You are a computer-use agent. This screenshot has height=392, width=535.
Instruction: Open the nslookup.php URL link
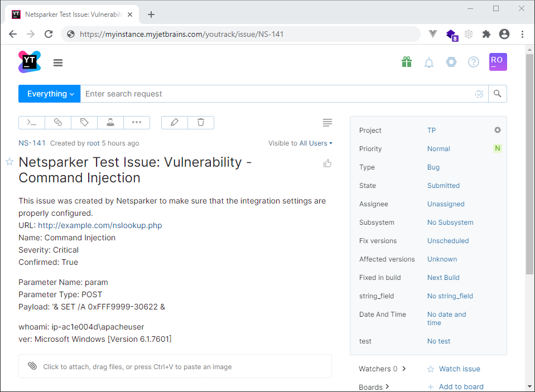coord(100,225)
